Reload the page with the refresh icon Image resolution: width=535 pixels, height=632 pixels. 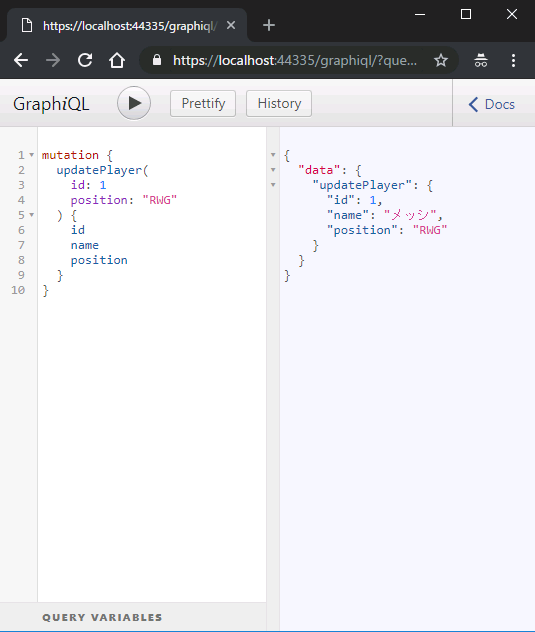85,60
